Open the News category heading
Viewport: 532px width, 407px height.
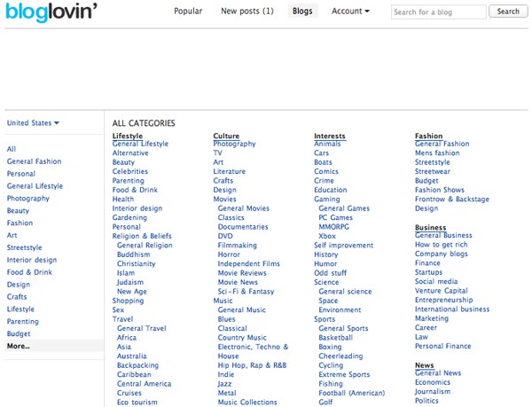point(424,365)
